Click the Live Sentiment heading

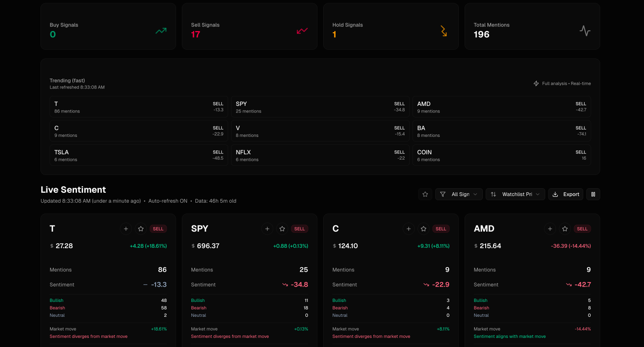tap(73, 190)
